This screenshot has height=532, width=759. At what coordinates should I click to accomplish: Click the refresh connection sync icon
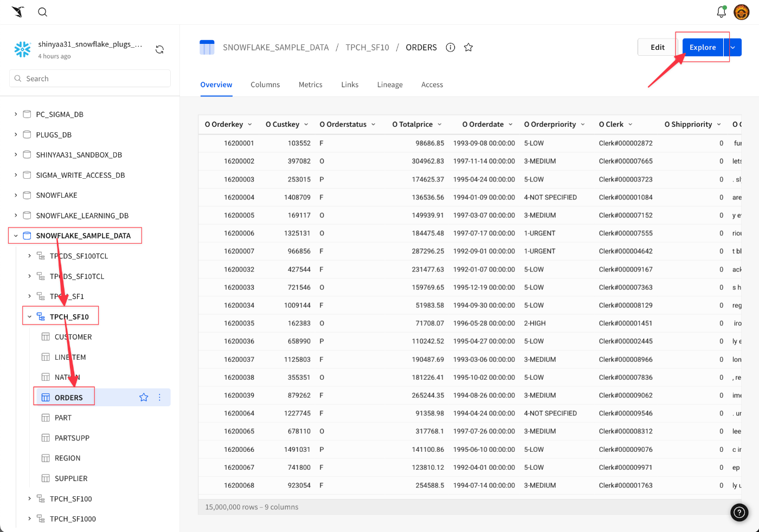click(159, 49)
